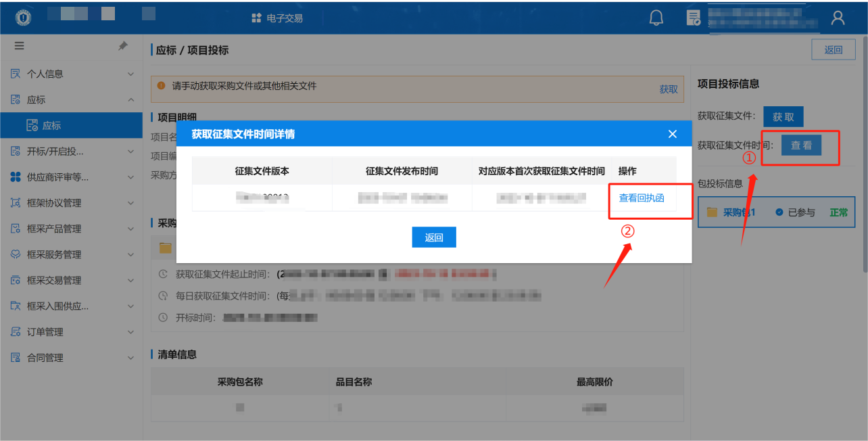The height and width of the screenshot is (441, 868).
Task: Click the 电子交易 header label
Action: pyautogui.click(x=285, y=18)
